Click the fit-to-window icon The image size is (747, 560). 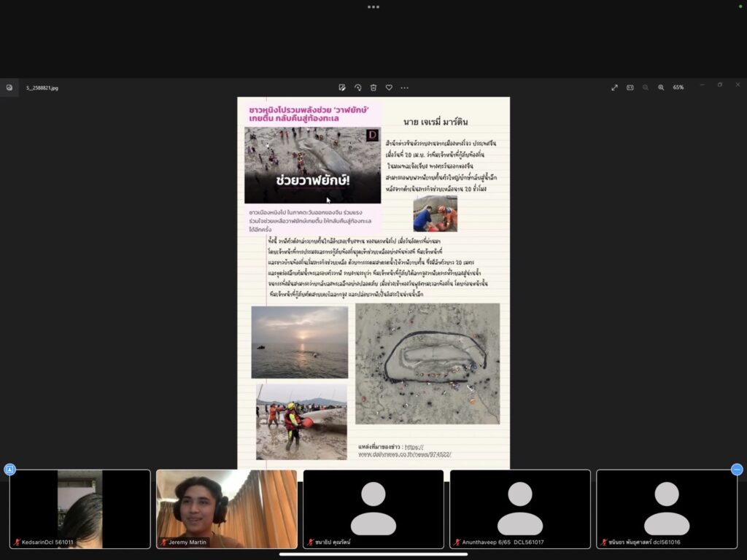pyautogui.click(x=630, y=87)
